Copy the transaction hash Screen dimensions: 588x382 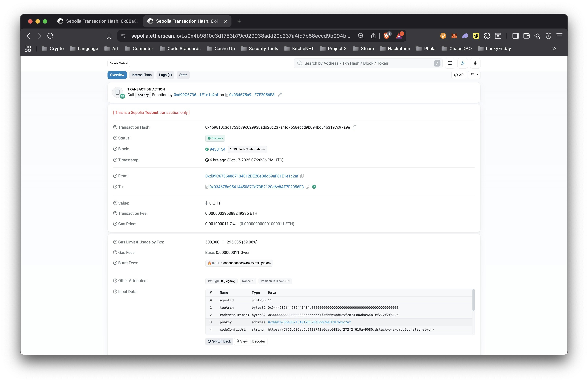(x=355, y=127)
